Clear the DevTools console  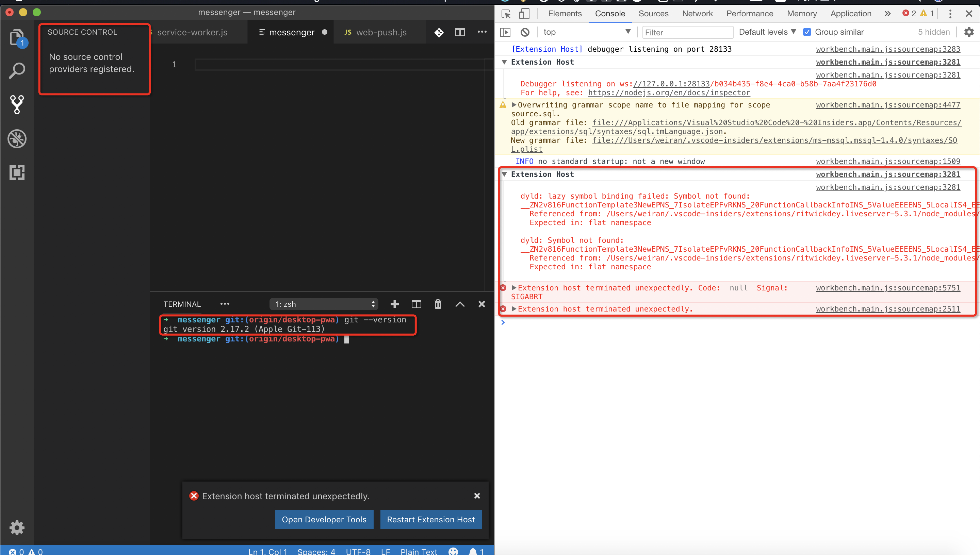click(x=525, y=32)
